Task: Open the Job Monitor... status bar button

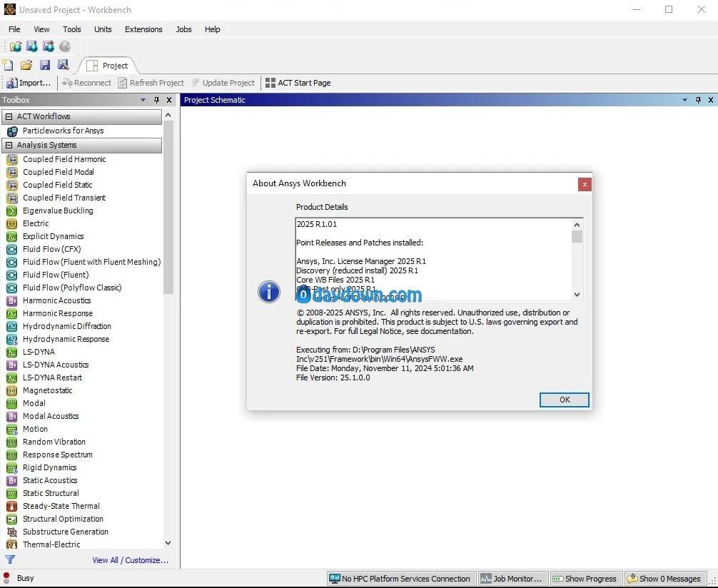Action: click(512, 579)
